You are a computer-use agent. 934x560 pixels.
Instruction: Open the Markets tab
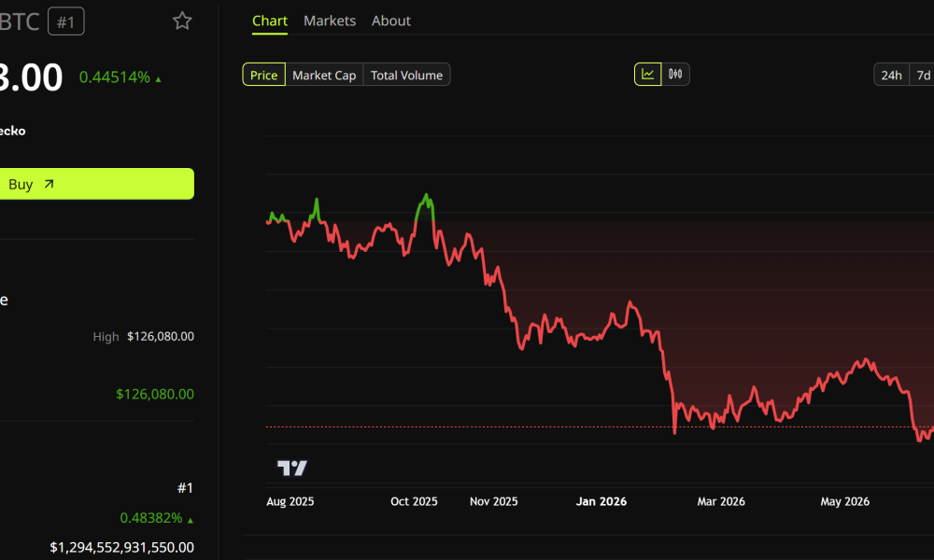tap(330, 21)
